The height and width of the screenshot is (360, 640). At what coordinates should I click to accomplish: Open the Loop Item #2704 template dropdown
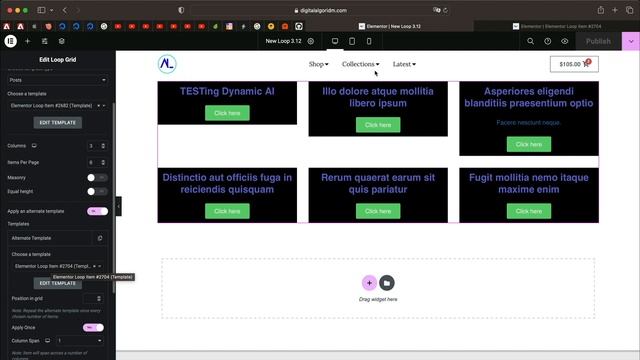pos(58,266)
